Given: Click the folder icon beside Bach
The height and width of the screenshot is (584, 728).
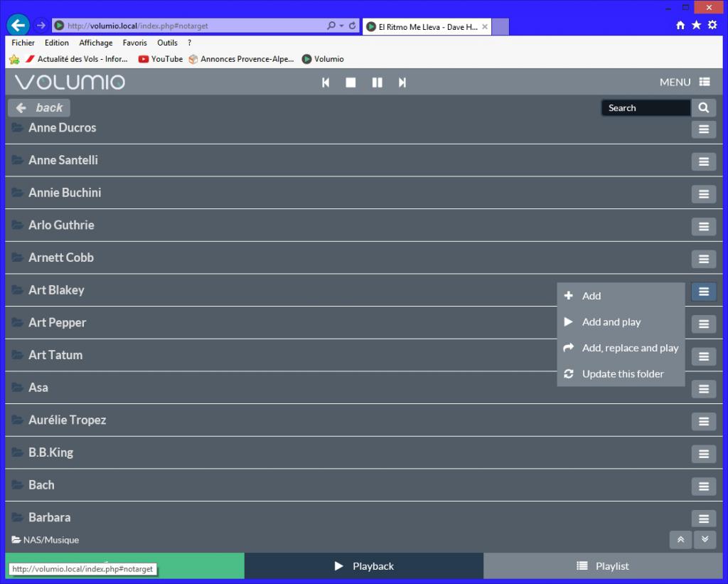Looking at the screenshot, I should (17, 485).
